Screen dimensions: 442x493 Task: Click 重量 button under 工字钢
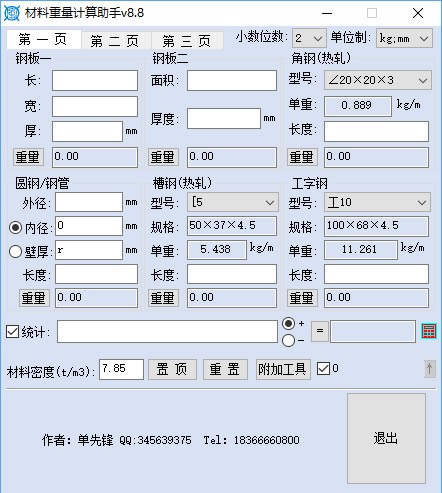click(x=302, y=298)
